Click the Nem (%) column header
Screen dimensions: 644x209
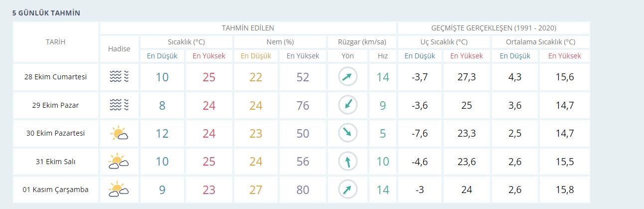click(280, 42)
